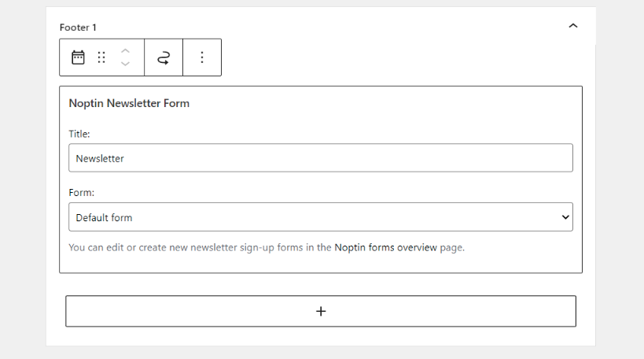Open the Form dropdown showing Default form
Screen dimensions: 644x359
321,217
